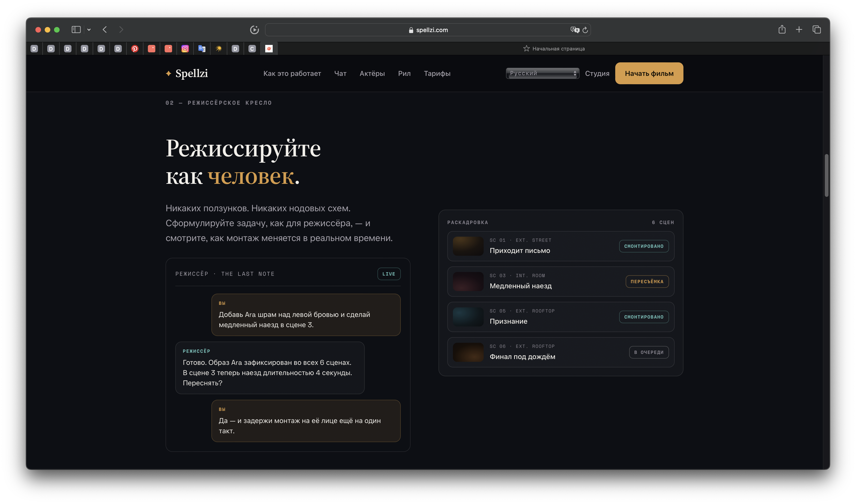The height and width of the screenshot is (504, 856).
Task: Click the Приходит письмо scene title
Action: point(520,251)
